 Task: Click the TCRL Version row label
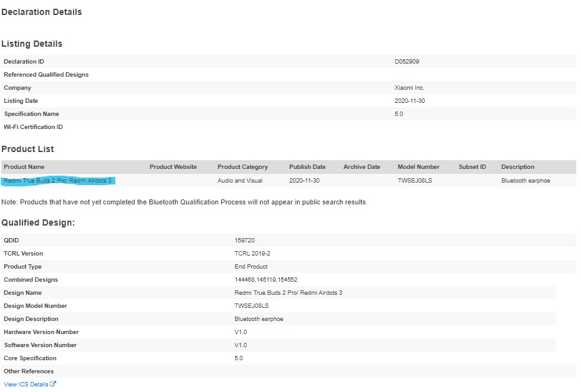pos(24,254)
